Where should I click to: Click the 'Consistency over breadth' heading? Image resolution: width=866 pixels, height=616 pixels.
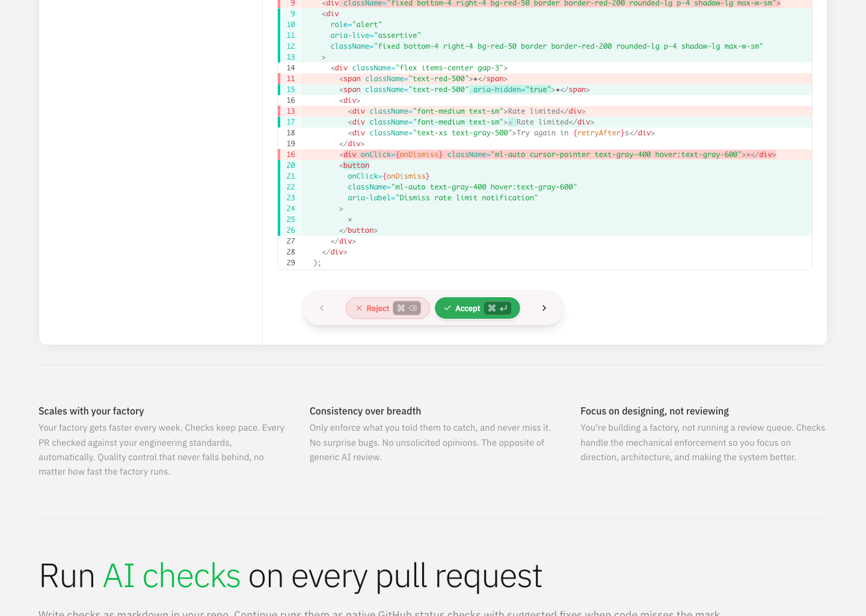pyautogui.click(x=365, y=411)
